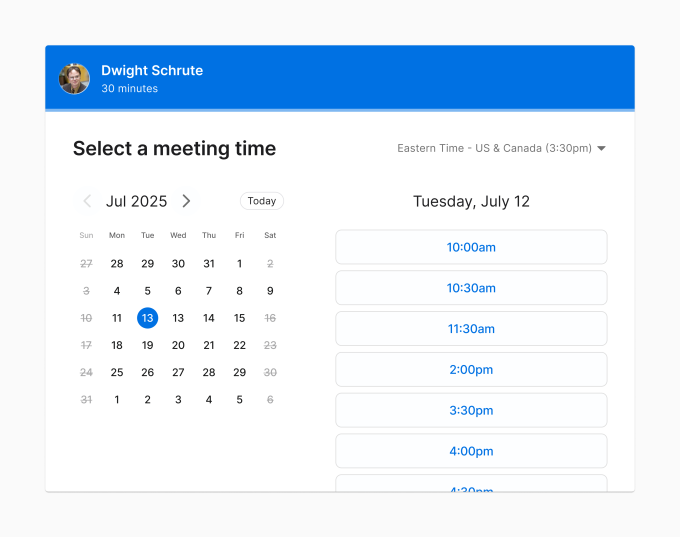Screen dimensions: 680x537
Task: Go to the previous month
Action: click(x=87, y=201)
